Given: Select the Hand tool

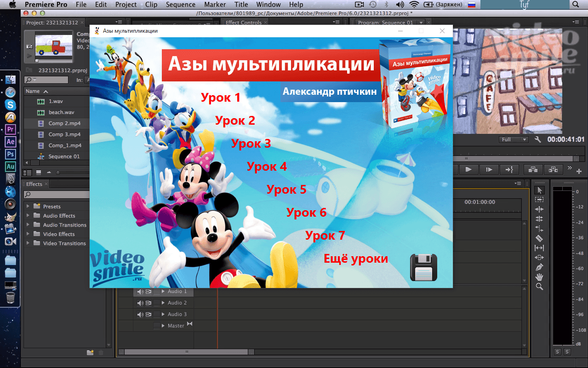Looking at the screenshot, I should tap(539, 277).
